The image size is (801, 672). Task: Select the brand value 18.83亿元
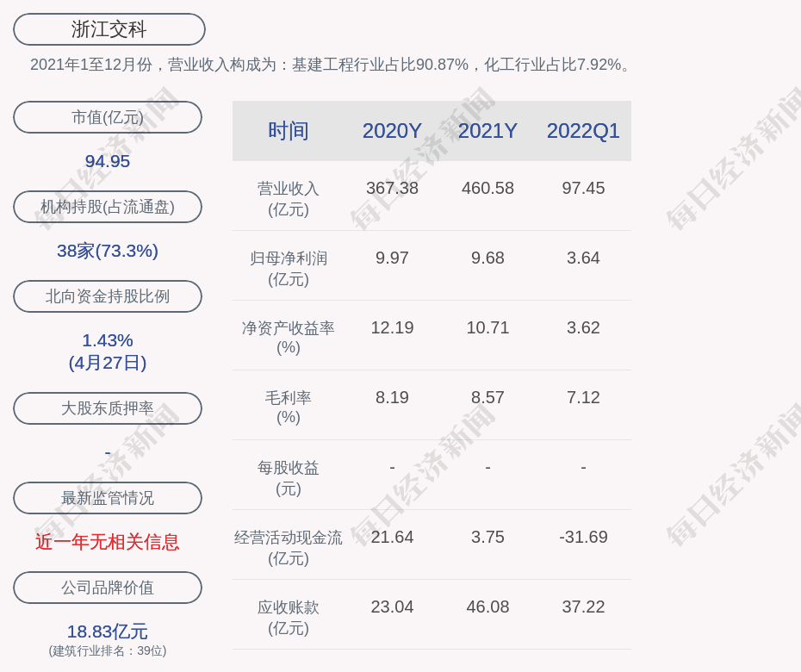pos(108,632)
